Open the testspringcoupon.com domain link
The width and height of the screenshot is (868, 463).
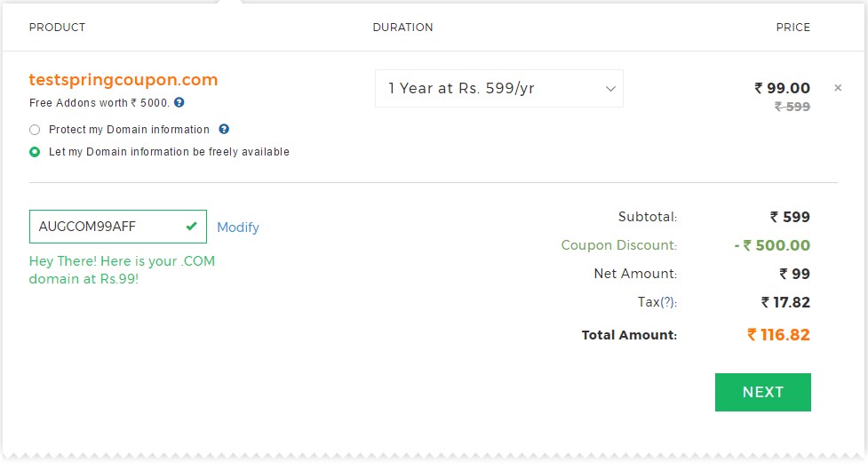point(123,80)
